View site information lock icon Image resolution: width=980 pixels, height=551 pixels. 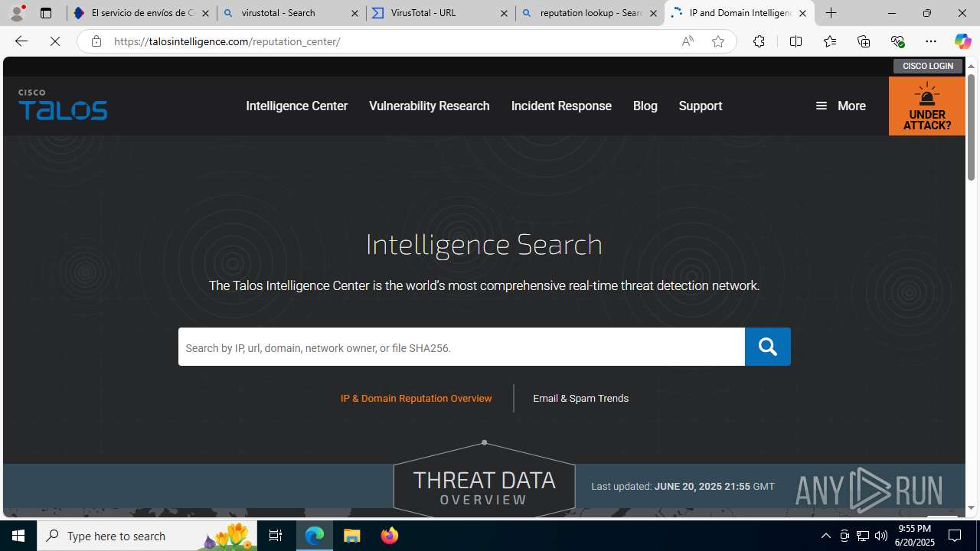click(x=96, y=41)
